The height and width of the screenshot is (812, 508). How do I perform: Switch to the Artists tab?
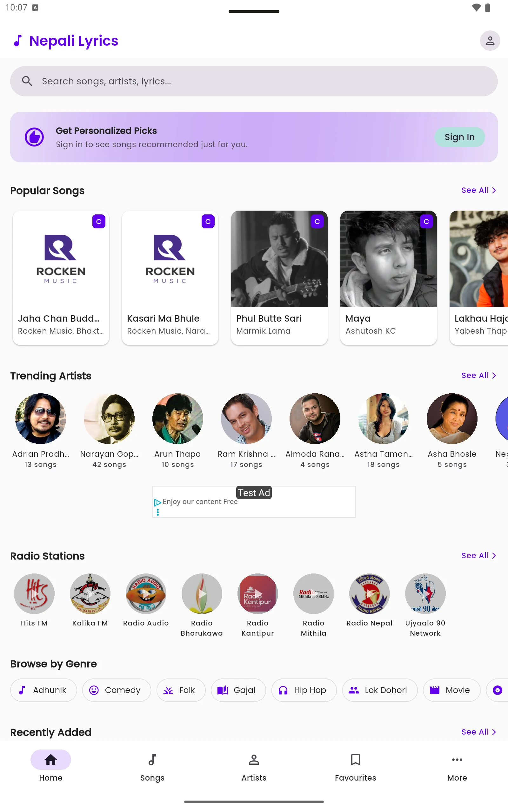click(x=254, y=766)
